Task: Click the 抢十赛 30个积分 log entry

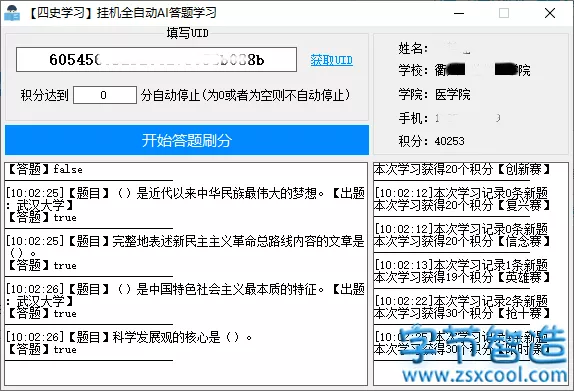Action: coord(462,313)
